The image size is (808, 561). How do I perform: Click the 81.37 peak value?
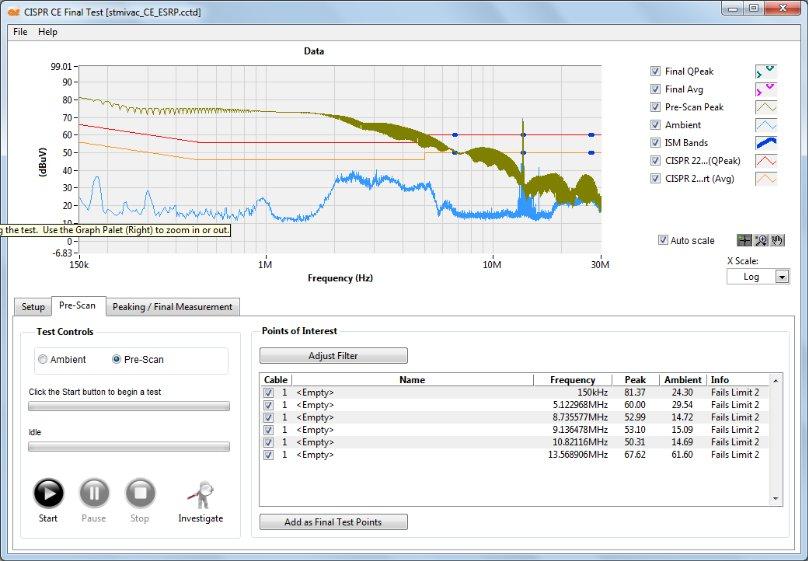click(635, 393)
